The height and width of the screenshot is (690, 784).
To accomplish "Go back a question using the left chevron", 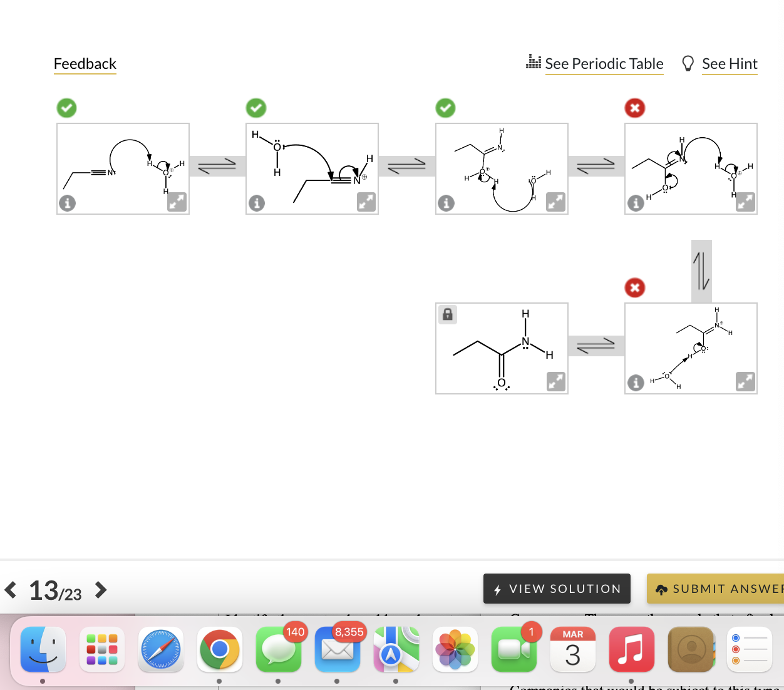I will (x=9, y=589).
